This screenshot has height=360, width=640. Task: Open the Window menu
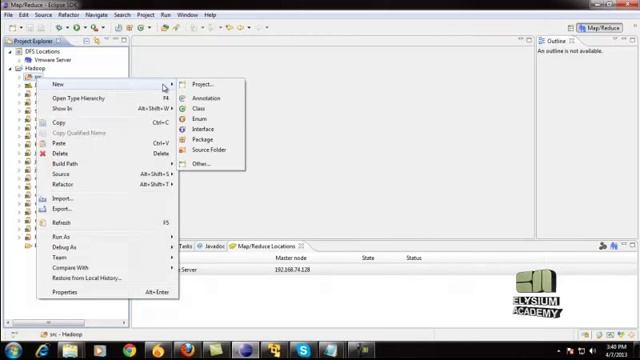pos(187,15)
